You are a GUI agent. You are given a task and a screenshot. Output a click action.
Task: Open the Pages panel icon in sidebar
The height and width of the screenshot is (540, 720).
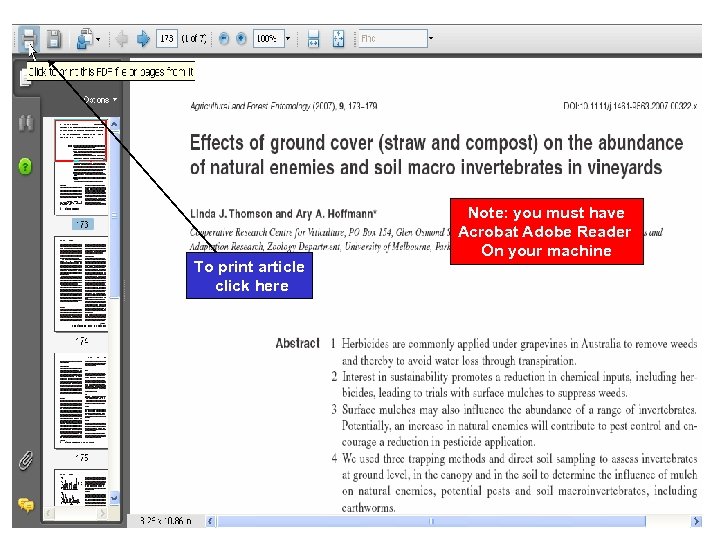click(23, 78)
